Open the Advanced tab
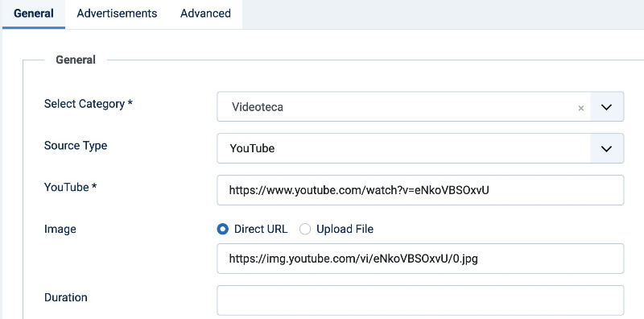The height and width of the screenshot is (319, 644). click(205, 14)
